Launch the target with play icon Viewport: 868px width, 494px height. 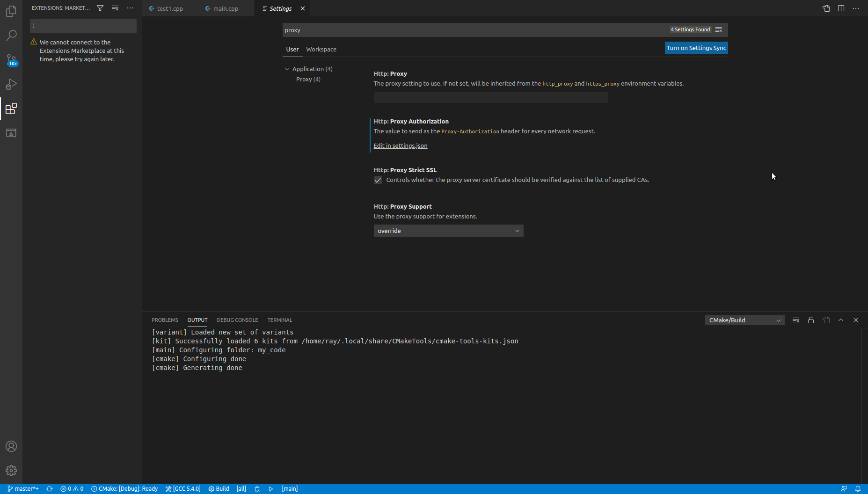(x=271, y=489)
